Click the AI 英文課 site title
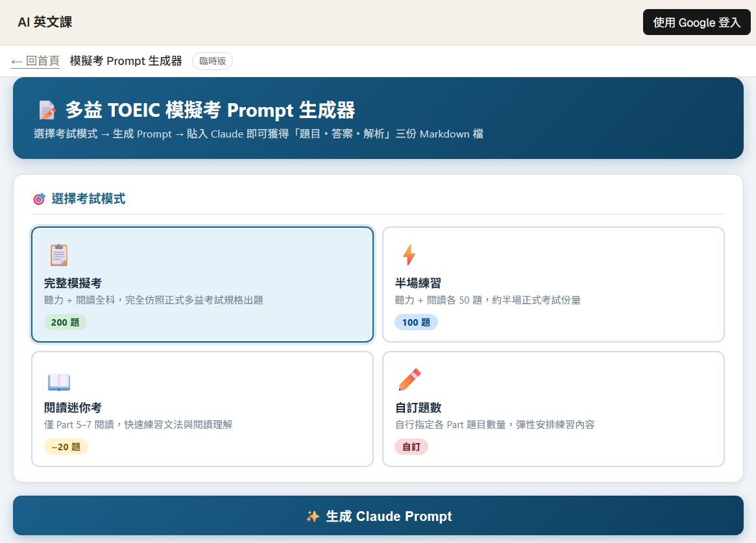The width and height of the screenshot is (756, 543). 45,22
